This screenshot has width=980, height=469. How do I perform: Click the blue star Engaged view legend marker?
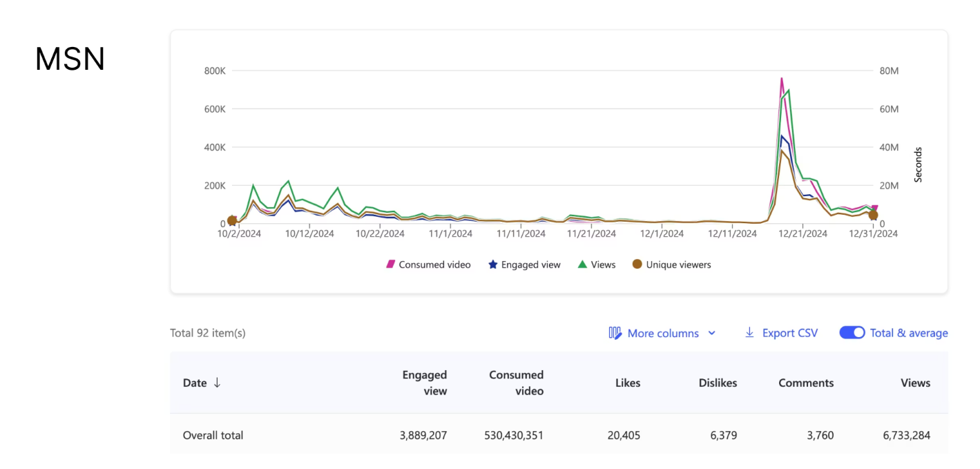pos(493,265)
